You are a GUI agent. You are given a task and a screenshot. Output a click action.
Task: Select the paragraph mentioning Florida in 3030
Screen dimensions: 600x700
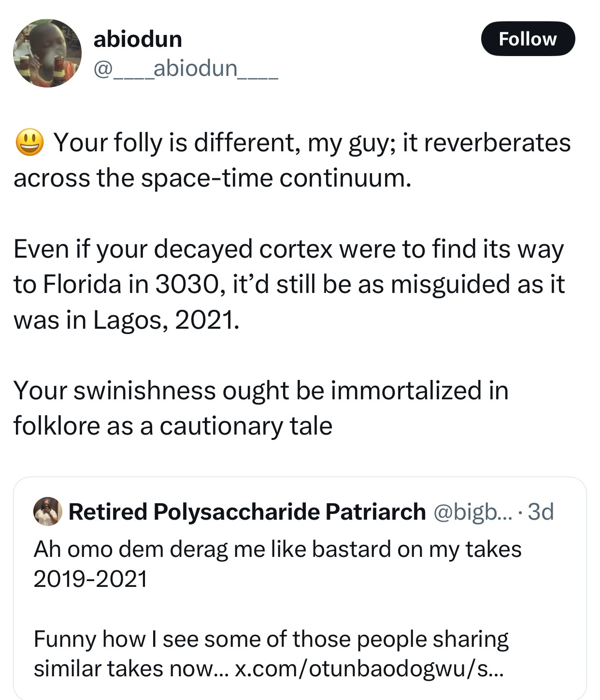click(289, 284)
